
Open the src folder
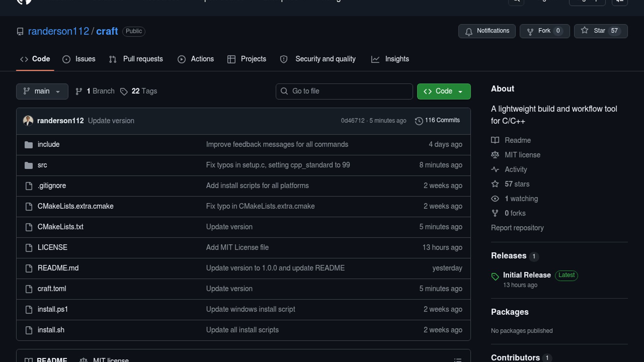[42, 165]
